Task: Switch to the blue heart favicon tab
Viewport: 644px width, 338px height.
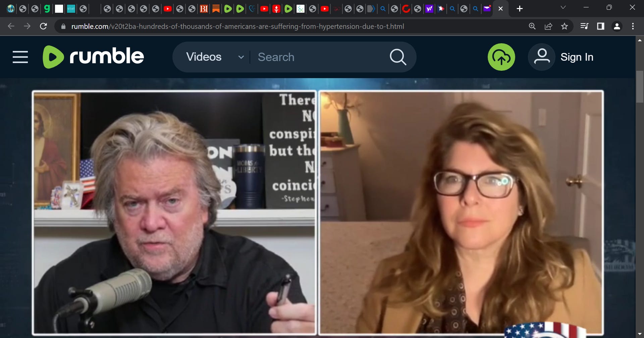Action: point(252,9)
